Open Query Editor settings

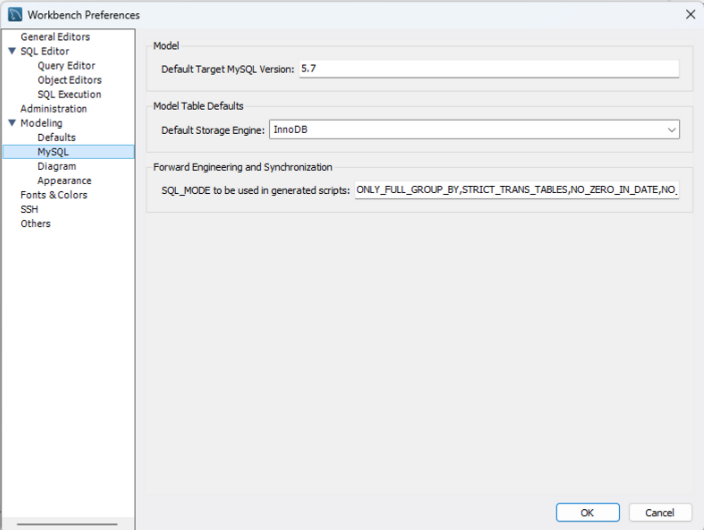tap(66, 66)
